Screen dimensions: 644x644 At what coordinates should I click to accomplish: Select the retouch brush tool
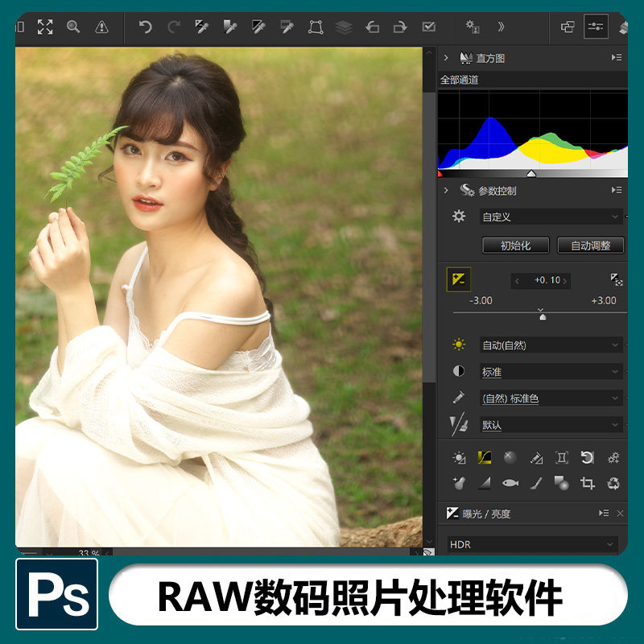pyautogui.click(x=536, y=483)
